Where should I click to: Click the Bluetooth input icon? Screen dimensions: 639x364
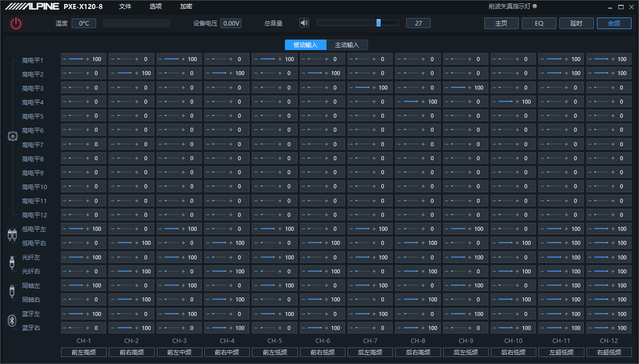13,321
